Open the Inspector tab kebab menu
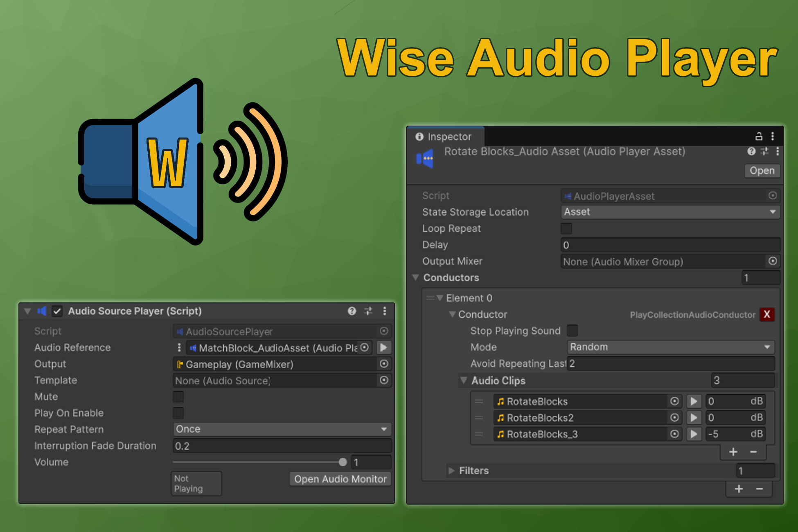The height and width of the screenshot is (532, 798). [773, 136]
